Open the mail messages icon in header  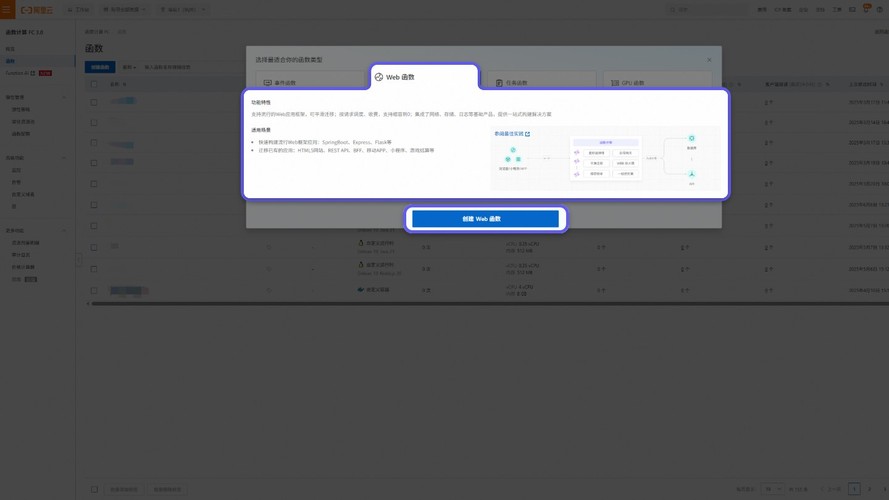[x=852, y=9]
